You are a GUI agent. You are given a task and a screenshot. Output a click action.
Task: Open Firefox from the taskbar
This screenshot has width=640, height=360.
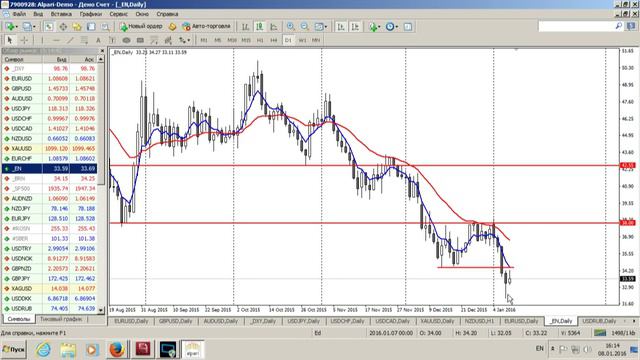[x=117, y=349]
